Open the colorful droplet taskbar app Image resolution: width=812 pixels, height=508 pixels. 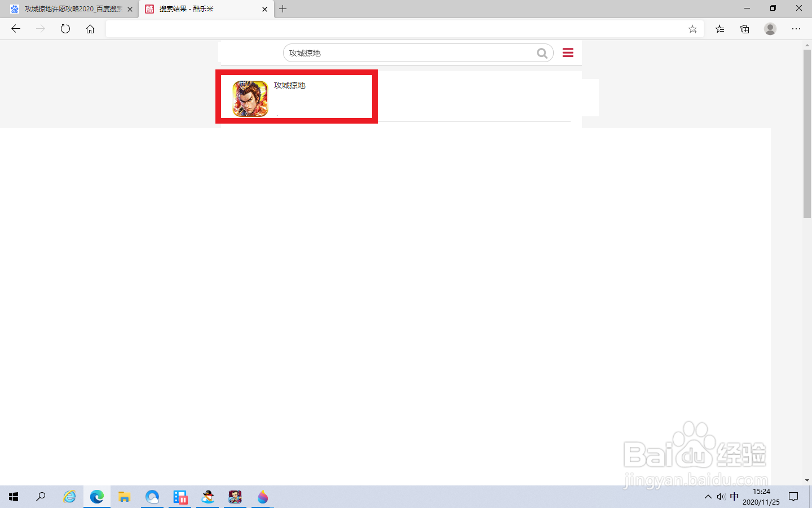(x=263, y=497)
